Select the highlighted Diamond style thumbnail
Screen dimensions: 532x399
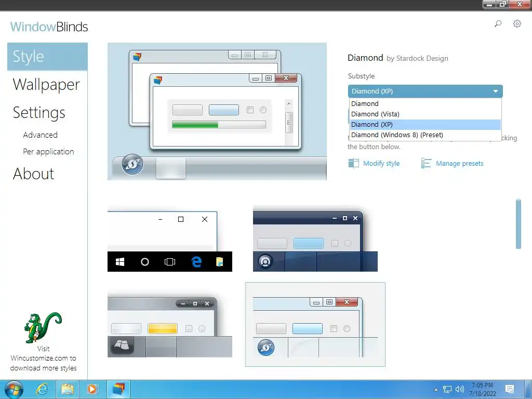click(315, 324)
